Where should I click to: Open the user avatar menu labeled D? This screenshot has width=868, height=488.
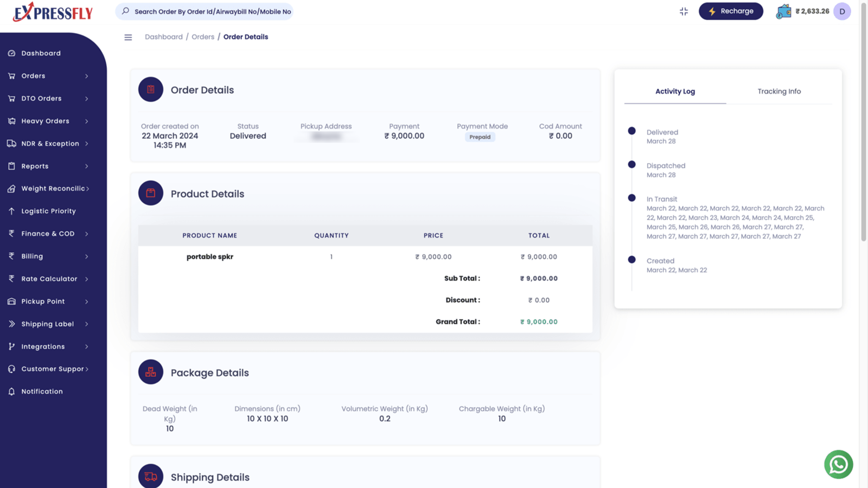click(842, 11)
